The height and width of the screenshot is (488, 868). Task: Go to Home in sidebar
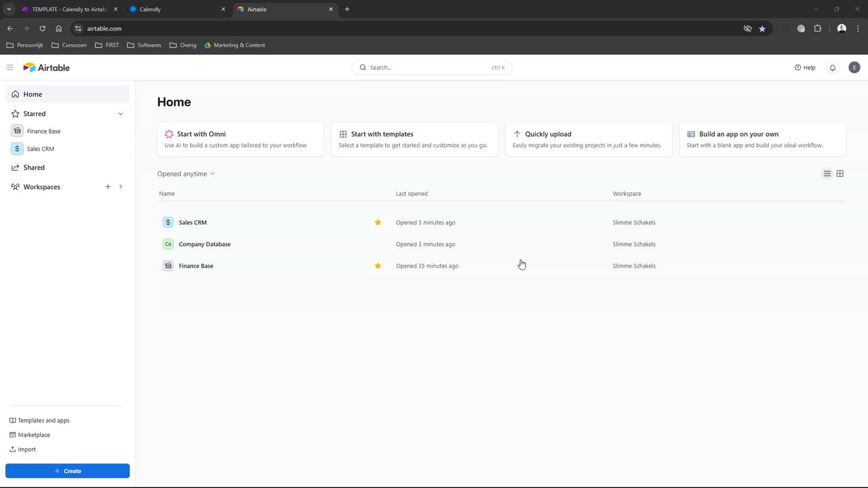(x=67, y=94)
